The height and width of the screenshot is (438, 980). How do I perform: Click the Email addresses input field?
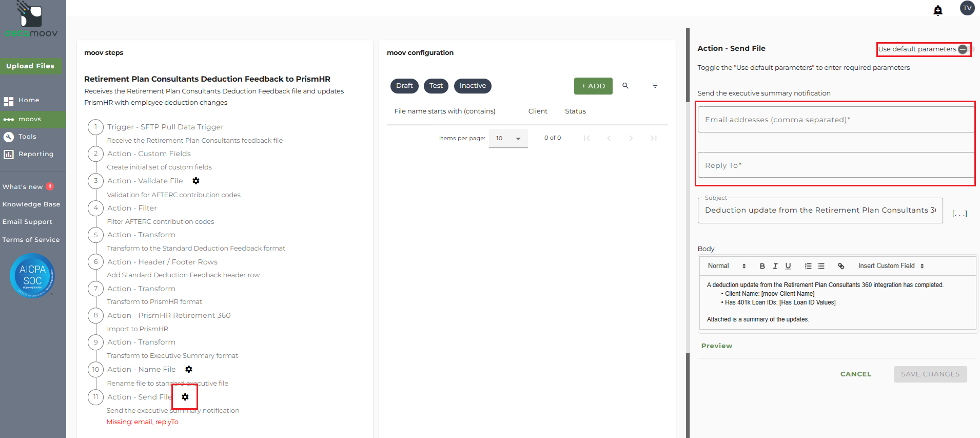[x=836, y=120]
